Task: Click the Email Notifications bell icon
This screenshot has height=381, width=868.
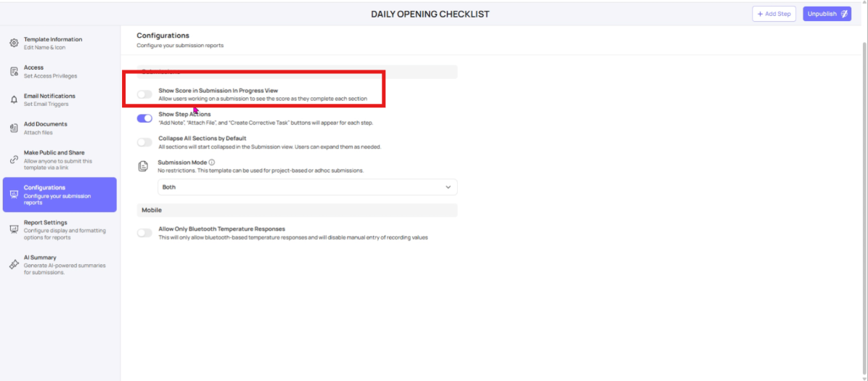Action: (x=14, y=99)
